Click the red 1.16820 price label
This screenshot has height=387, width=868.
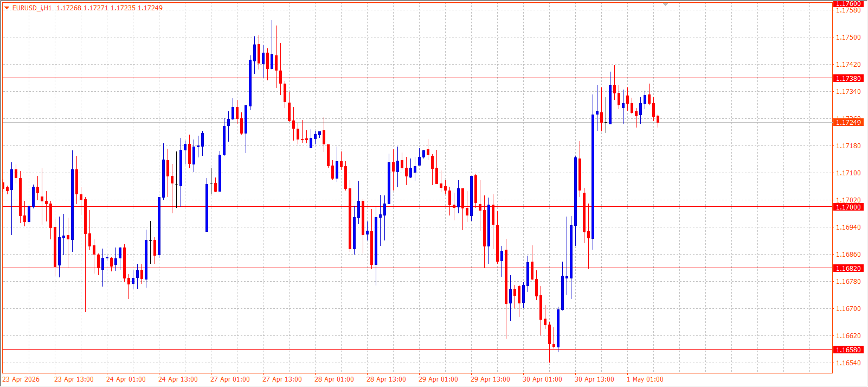pyautogui.click(x=848, y=269)
